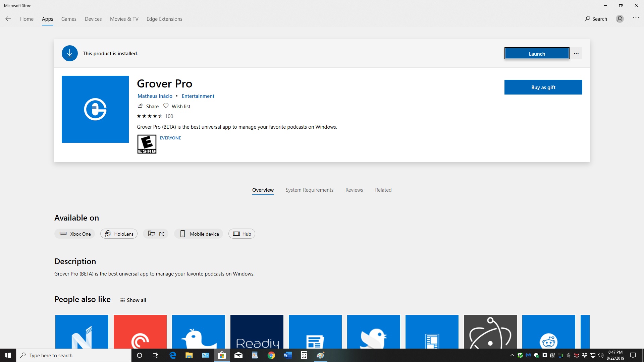Image resolution: width=644 pixels, height=362 pixels.
Task: Open the Reviews tab
Action: 354,190
